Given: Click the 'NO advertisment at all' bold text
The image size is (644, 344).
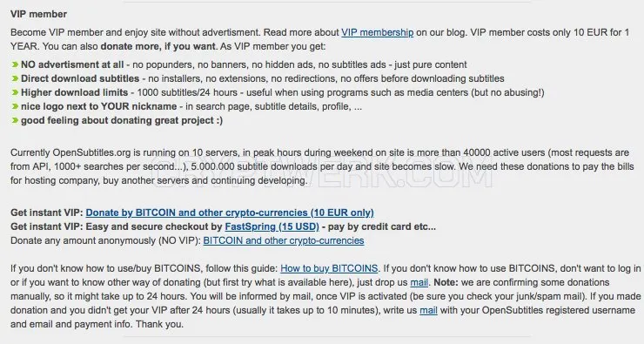Looking at the screenshot, I should [x=72, y=64].
